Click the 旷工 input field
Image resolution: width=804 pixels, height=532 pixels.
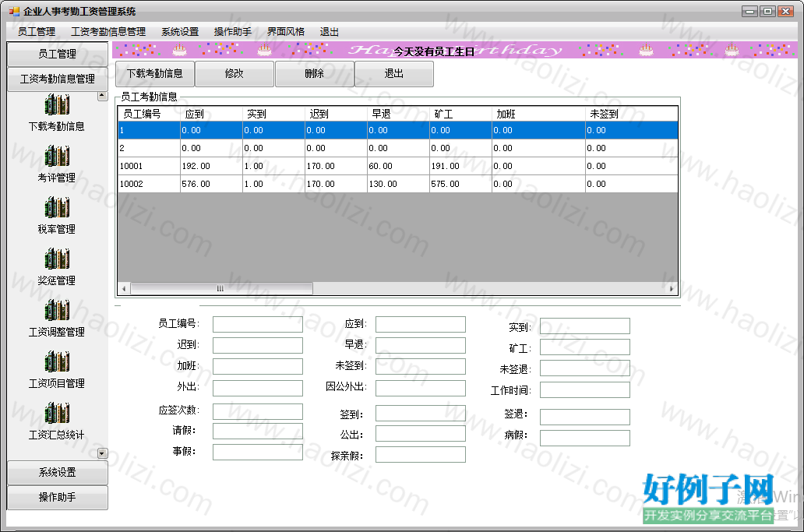584,347
